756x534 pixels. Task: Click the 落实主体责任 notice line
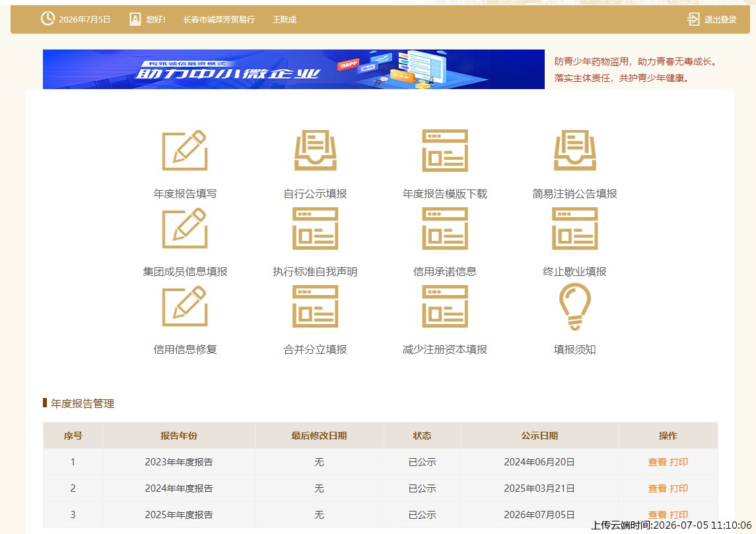click(622, 78)
